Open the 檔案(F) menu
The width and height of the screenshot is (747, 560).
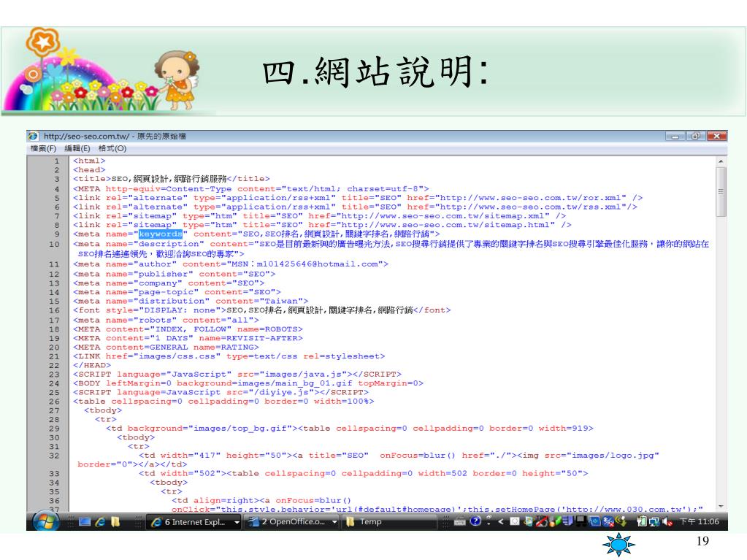pos(43,148)
